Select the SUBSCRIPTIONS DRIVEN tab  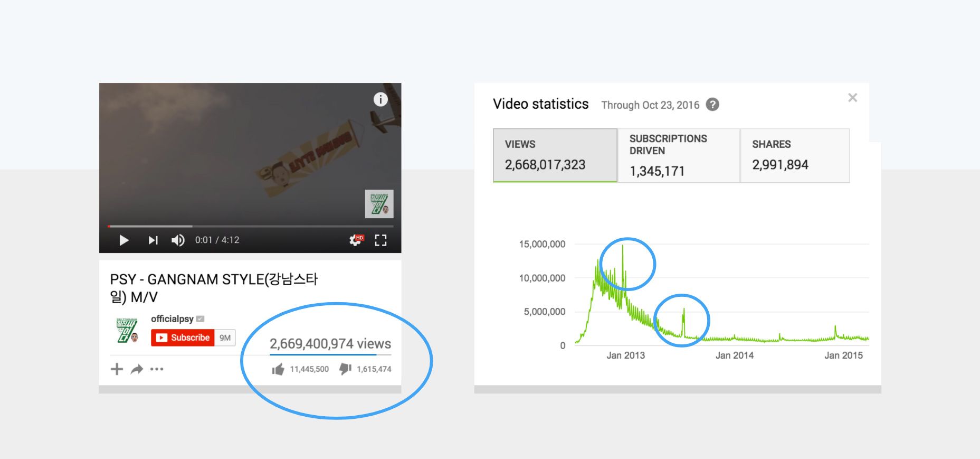[679, 155]
